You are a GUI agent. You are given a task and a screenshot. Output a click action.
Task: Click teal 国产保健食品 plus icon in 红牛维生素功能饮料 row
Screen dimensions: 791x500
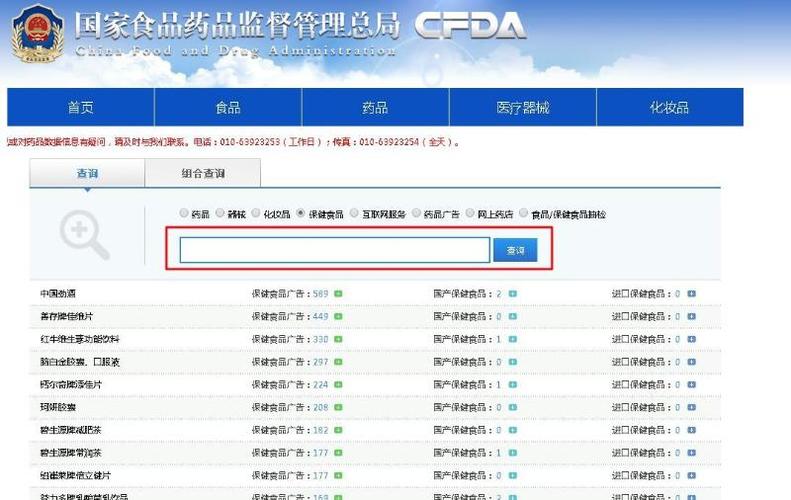pyautogui.click(x=513, y=339)
